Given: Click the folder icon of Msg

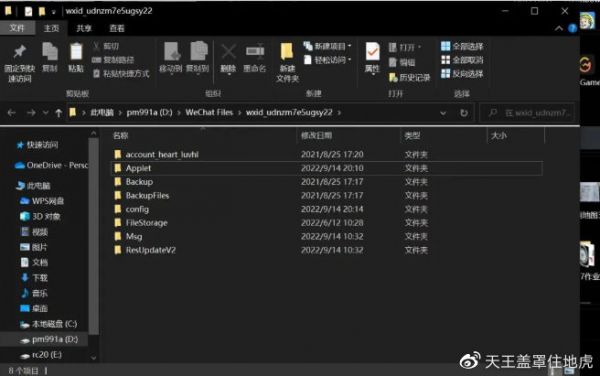Looking at the screenshot, I should point(118,236).
